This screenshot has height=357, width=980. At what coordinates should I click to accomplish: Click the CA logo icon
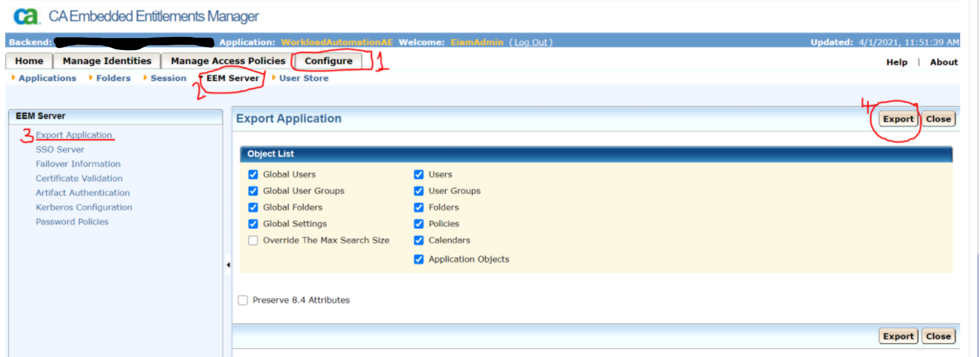(26, 16)
